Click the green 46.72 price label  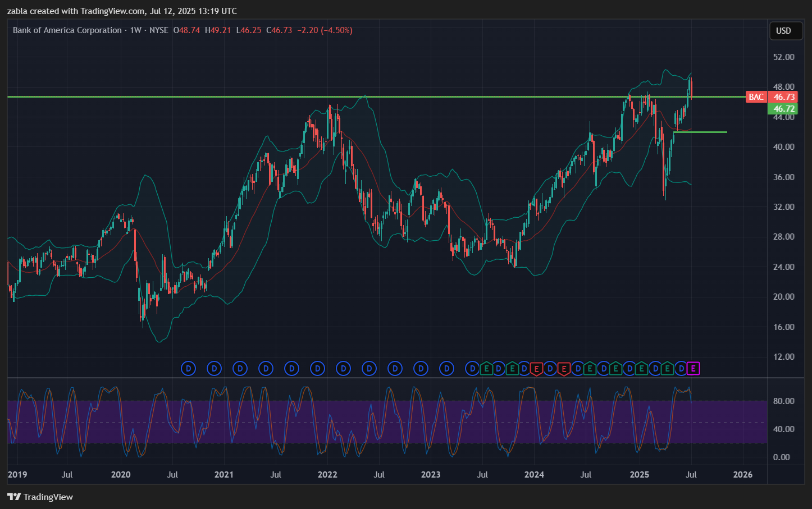pyautogui.click(x=783, y=109)
